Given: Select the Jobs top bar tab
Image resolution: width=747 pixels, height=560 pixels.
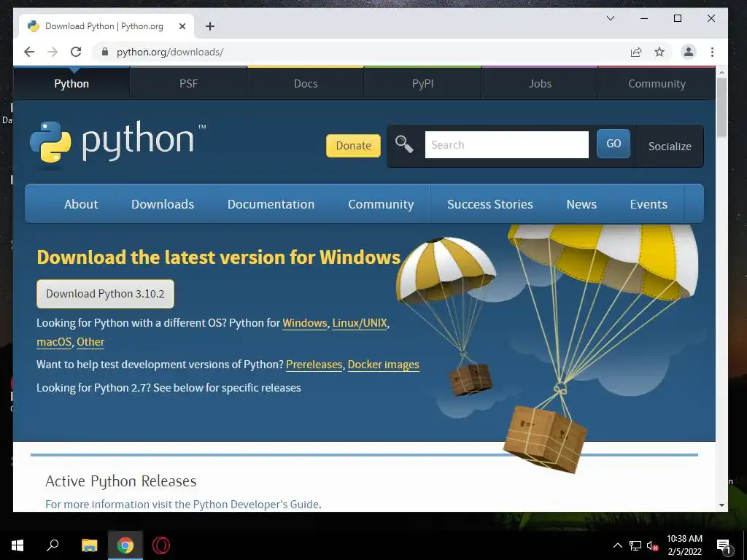Looking at the screenshot, I should (540, 83).
